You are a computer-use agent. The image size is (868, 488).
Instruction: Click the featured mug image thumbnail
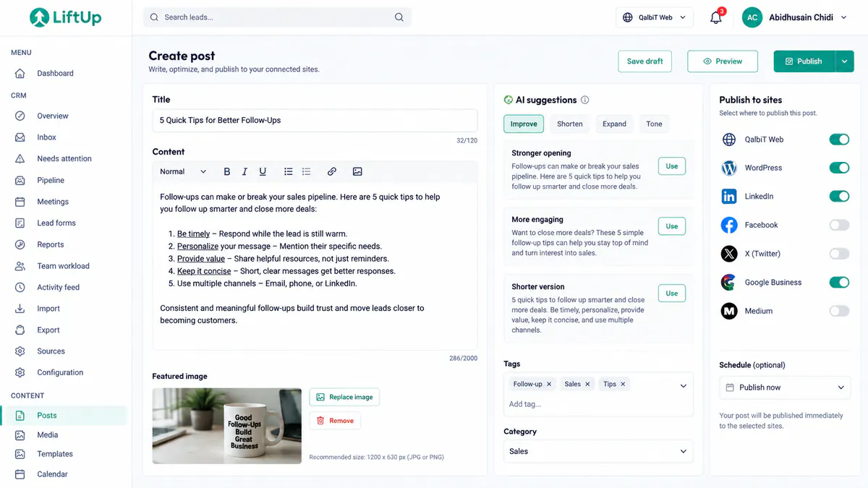tap(226, 426)
